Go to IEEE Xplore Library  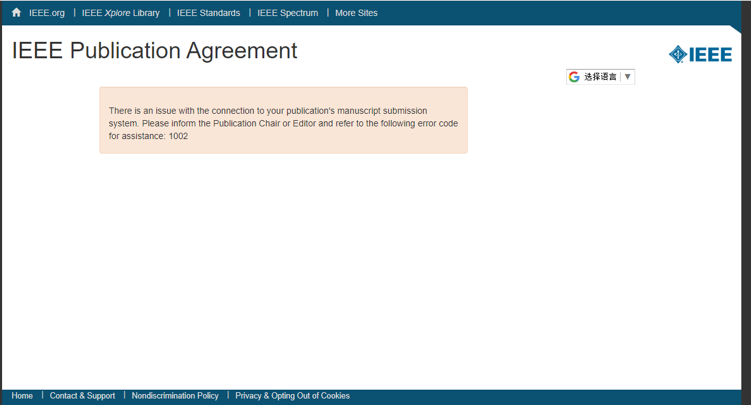(121, 13)
